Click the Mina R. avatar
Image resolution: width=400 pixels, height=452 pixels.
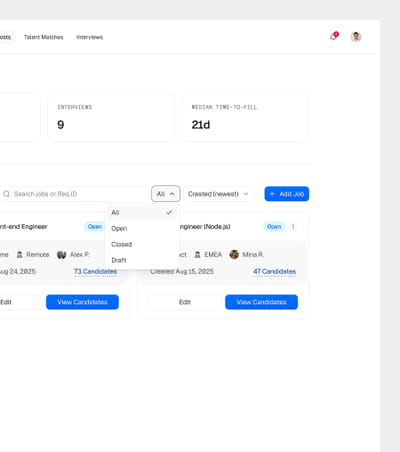coord(234,254)
